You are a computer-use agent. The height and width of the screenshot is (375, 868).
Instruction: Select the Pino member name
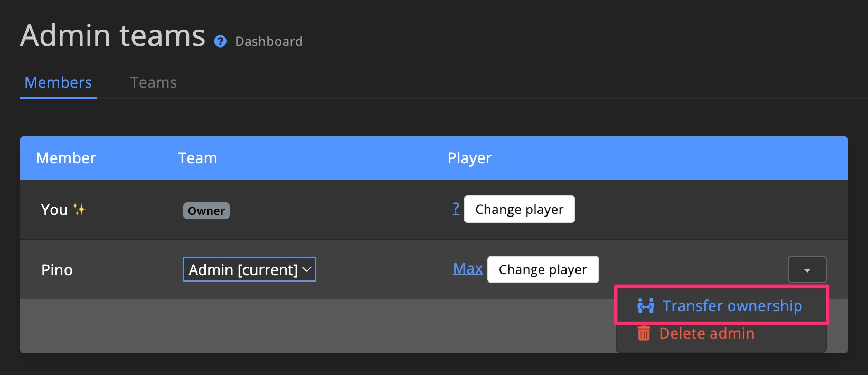[56, 269]
